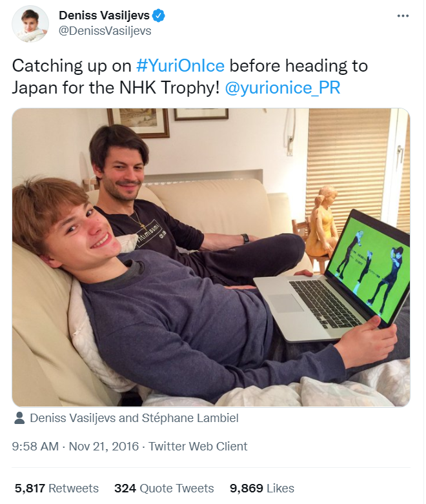Screen dimensions: 426x504
Task: Open the Deniss Vasiljevs display name
Action: [x=104, y=15]
